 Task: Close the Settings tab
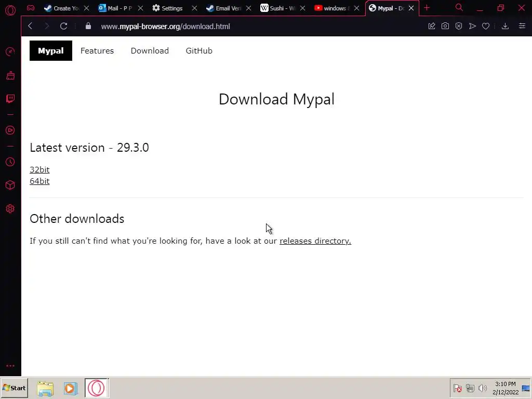pos(194,8)
